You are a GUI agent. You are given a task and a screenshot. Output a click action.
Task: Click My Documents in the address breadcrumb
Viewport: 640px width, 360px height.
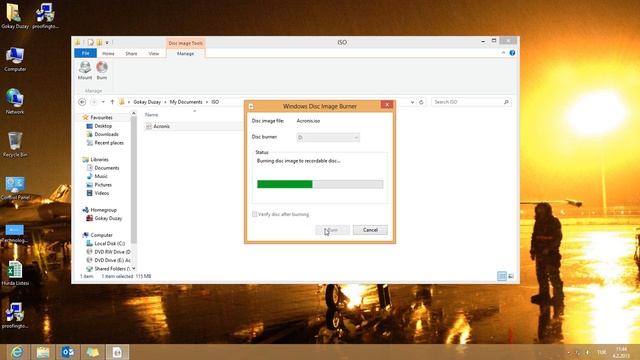186,102
